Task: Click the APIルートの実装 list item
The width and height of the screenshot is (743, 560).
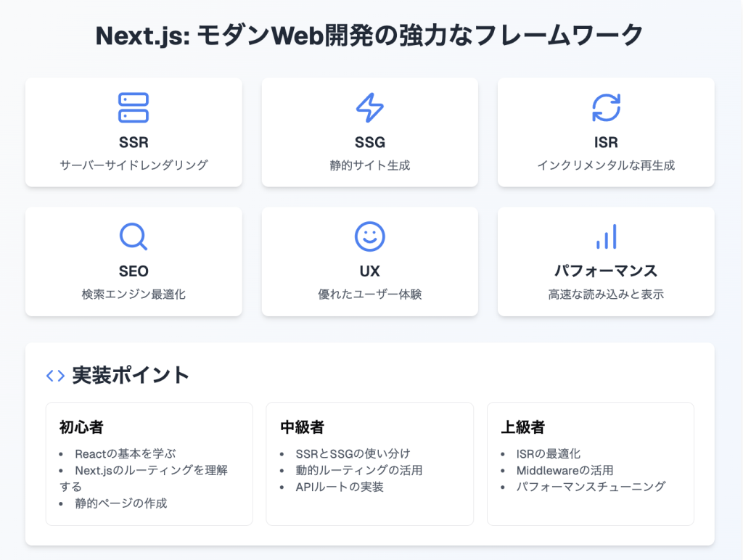Action: coord(340,487)
